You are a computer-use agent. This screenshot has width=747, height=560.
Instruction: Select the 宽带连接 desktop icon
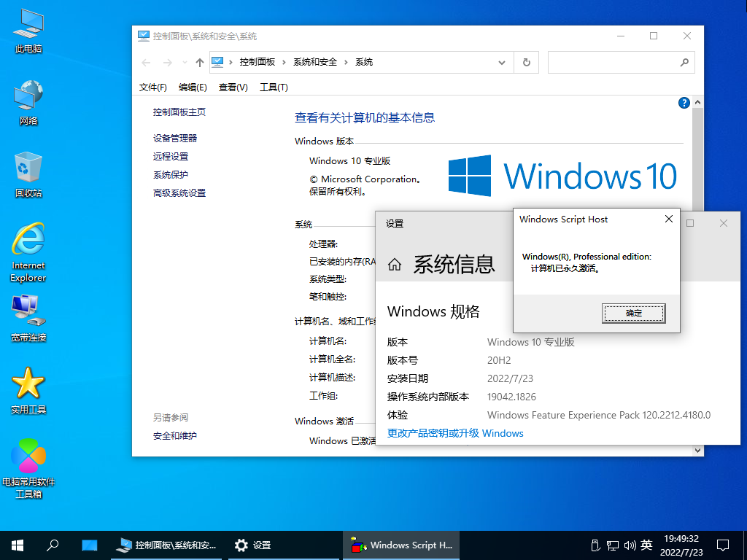[28, 318]
